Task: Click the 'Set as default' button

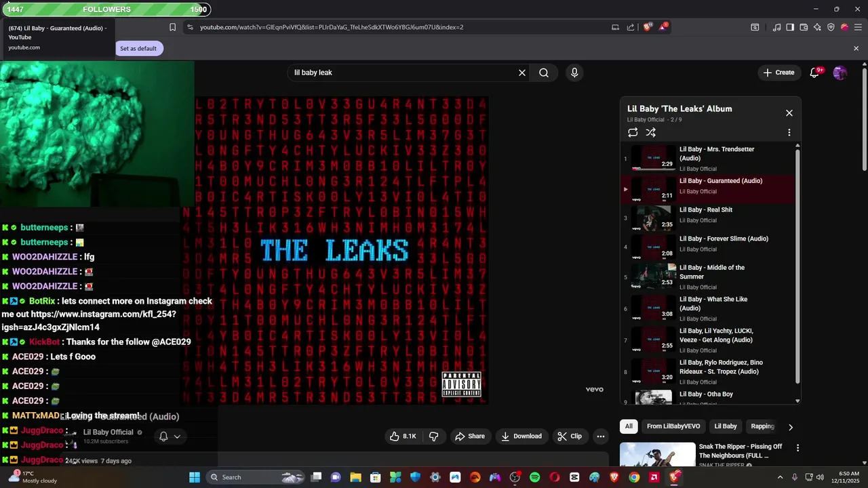Action: click(138, 48)
